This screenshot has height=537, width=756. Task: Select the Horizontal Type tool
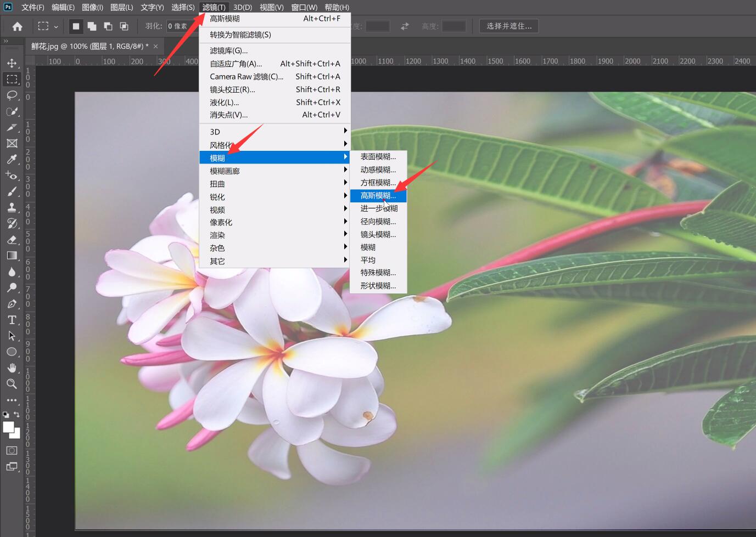12,320
